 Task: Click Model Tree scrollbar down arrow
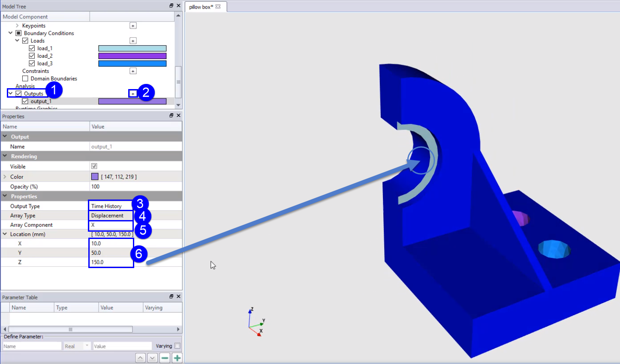(x=178, y=105)
